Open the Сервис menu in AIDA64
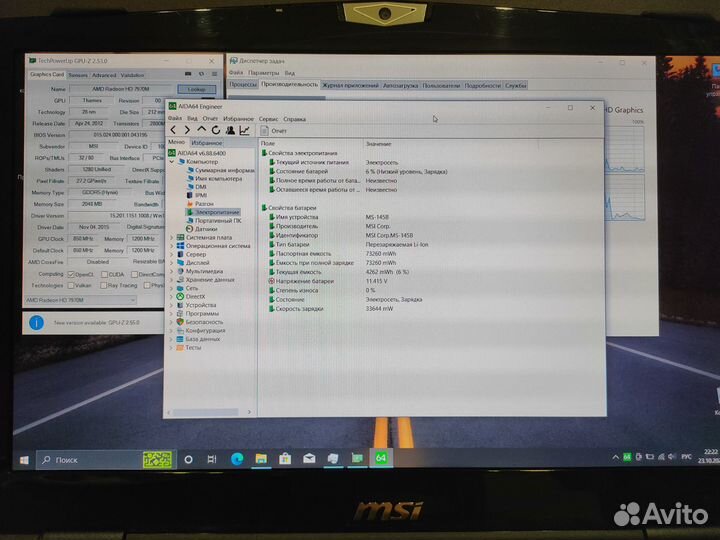Screen dimensions: 720x540 (268, 119)
